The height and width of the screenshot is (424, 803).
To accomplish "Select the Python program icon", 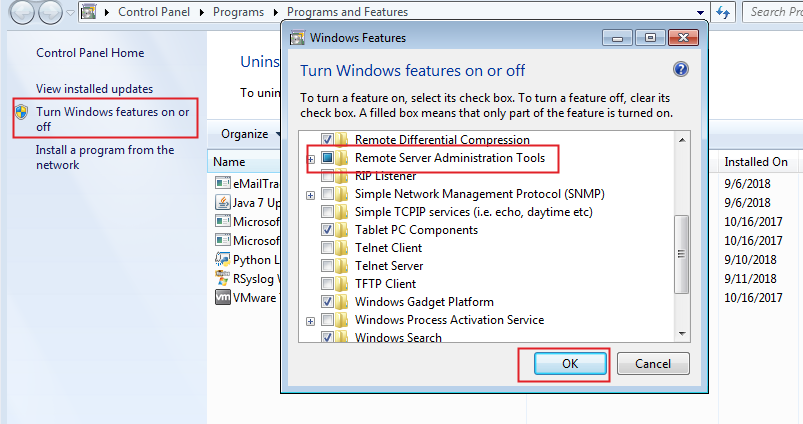I will click(x=222, y=259).
